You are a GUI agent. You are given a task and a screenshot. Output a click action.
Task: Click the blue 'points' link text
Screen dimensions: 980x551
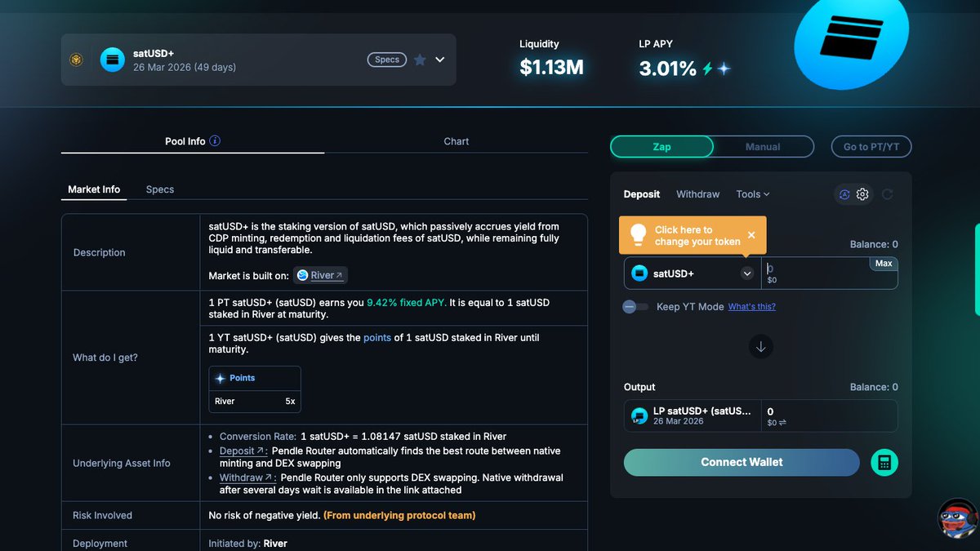(377, 337)
